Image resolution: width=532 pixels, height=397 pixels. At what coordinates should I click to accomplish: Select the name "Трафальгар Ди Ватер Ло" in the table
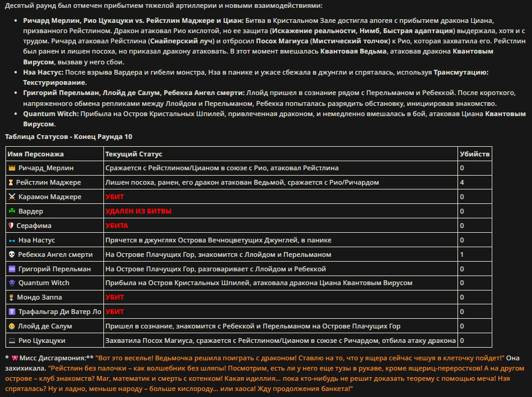[x=60, y=312]
